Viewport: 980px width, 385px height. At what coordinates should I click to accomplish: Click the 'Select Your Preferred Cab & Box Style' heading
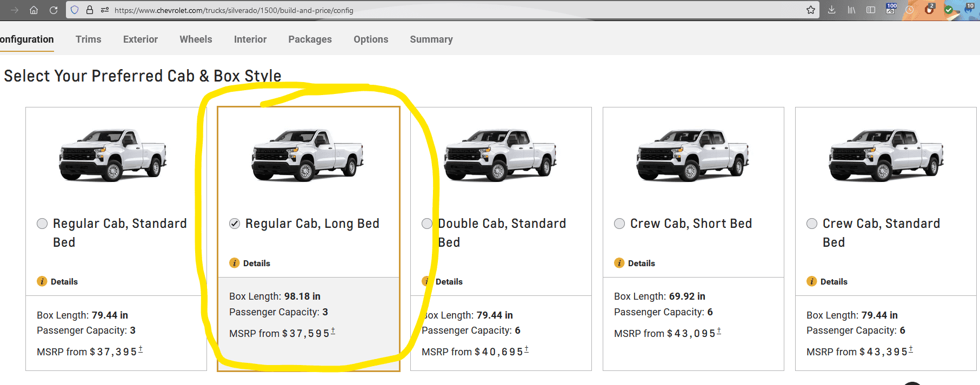tap(143, 76)
